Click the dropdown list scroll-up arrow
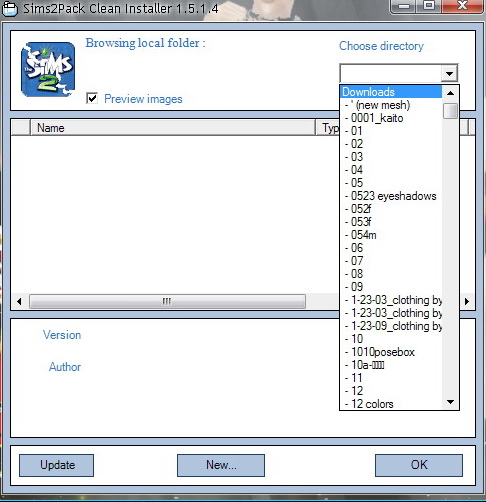The image size is (486, 502). coord(450,93)
